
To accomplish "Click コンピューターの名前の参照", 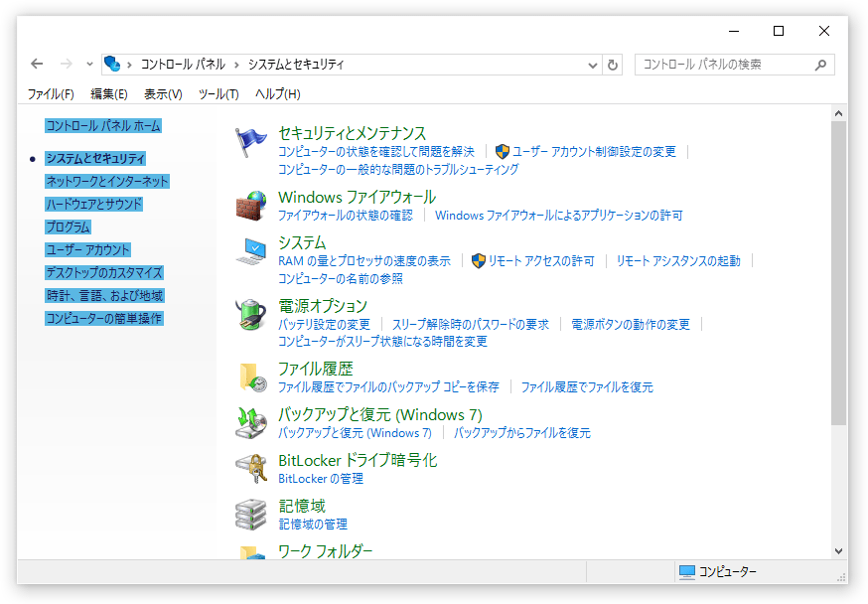I will [341, 278].
